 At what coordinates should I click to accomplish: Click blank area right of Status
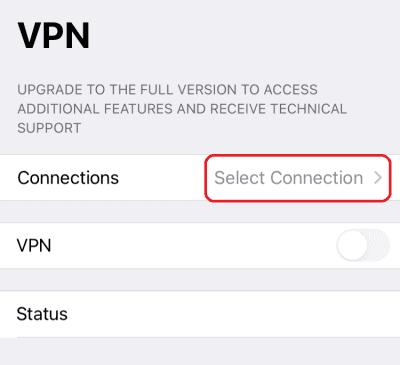(x=233, y=314)
